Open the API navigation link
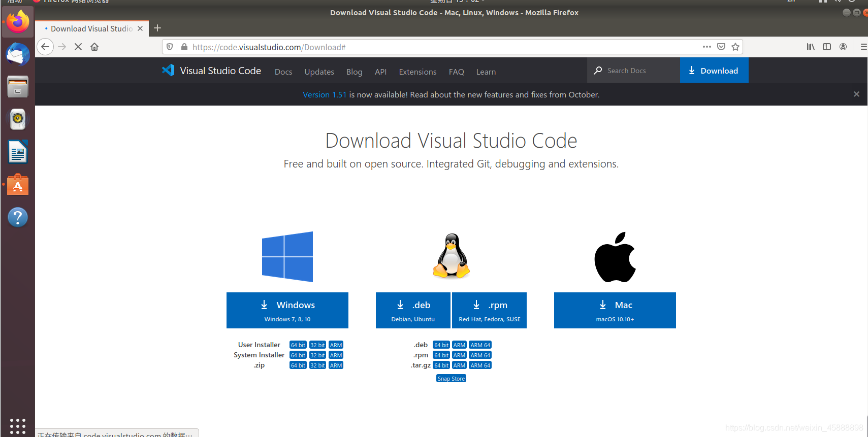This screenshot has width=868, height=437. coord(381,72)
